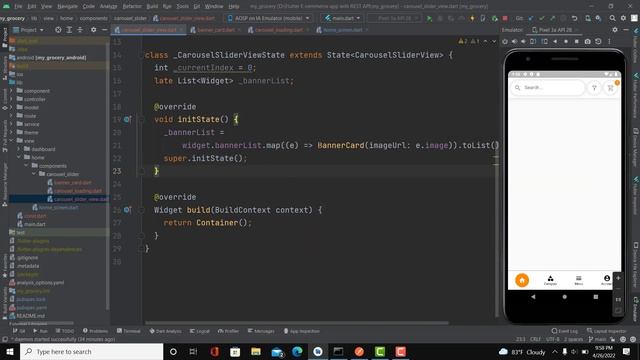This screenshot has width=640, height=360.
Task: Tap the cart icon in phone app
Action: coord(611,88)
